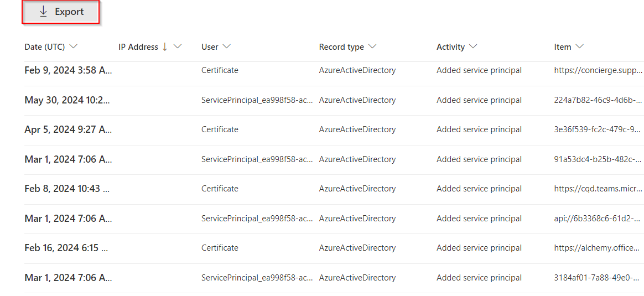644x296 pixels.
Task: Click Added service principal in May 30 row
Action: (x=479, y=100)
